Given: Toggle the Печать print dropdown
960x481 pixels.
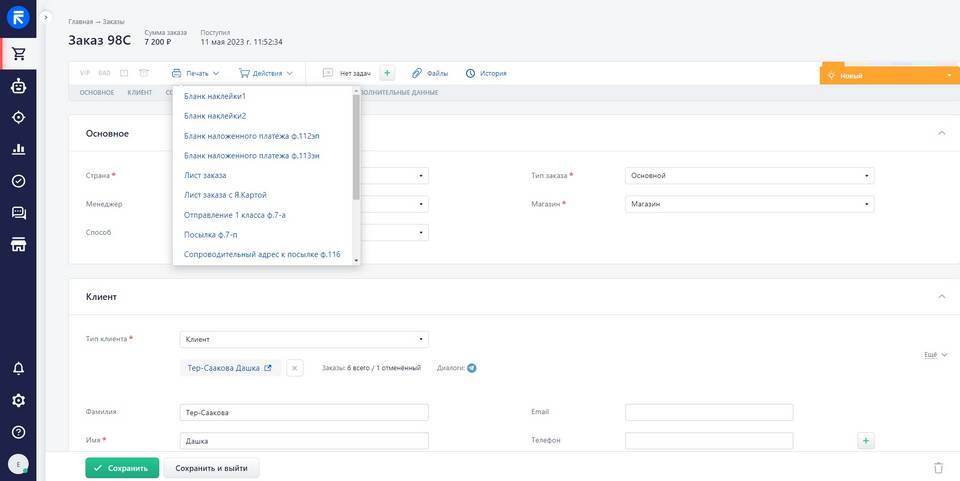Looking at the screenshot, I should 195,73.
